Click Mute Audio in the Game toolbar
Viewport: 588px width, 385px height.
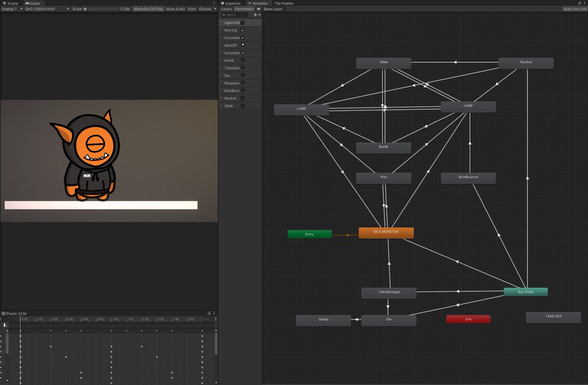pyautogui.click(x=175, y=8)
